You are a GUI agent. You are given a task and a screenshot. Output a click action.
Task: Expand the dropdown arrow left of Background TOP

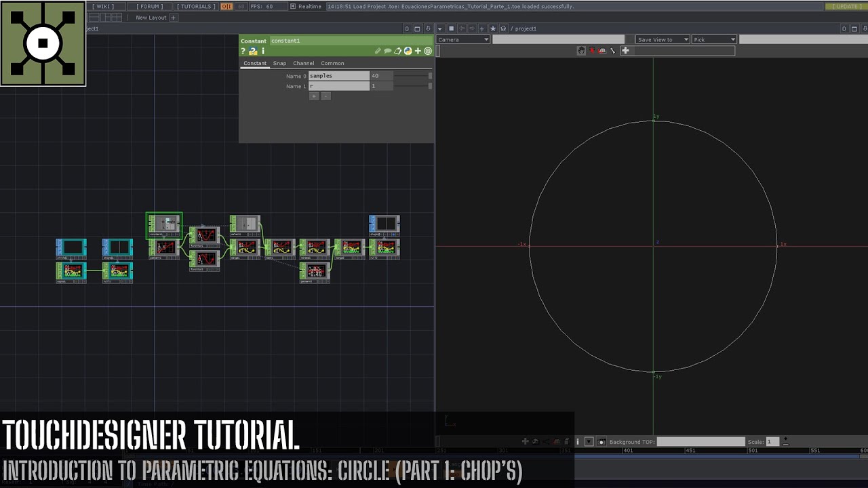click(x=589, y=442)
